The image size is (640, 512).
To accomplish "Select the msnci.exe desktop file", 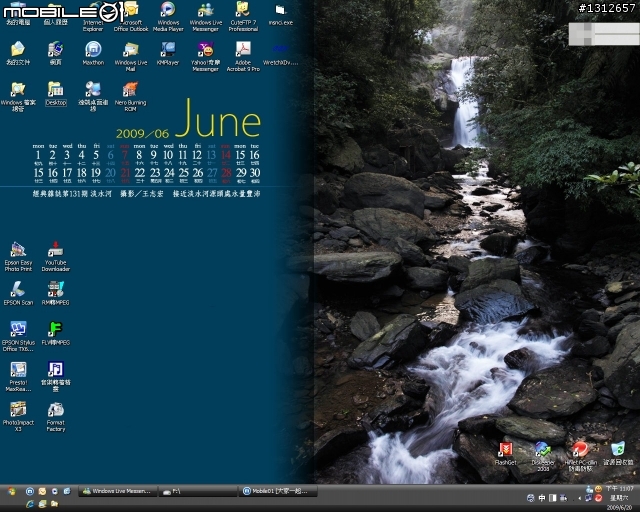I will click(281, 15).
